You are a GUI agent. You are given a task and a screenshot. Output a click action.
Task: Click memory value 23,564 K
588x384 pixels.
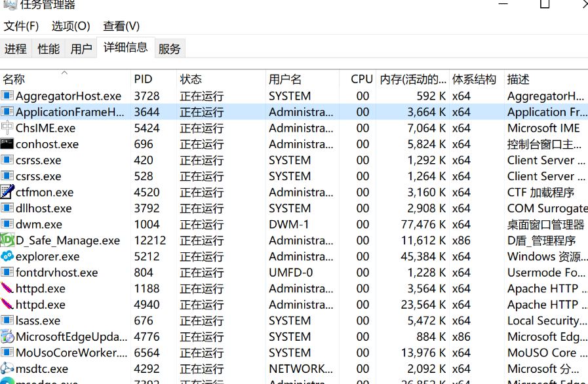point(423,305)
